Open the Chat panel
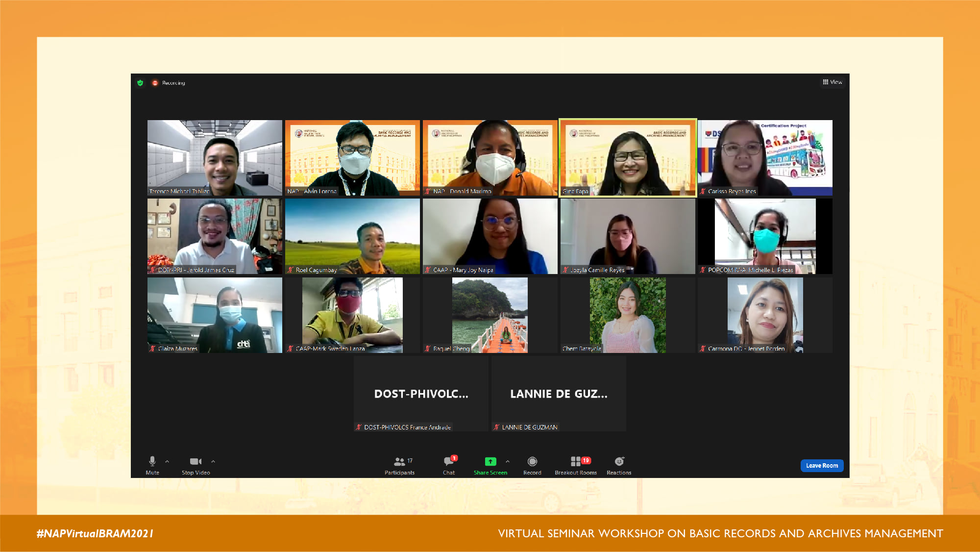 [x=449, y=465]
